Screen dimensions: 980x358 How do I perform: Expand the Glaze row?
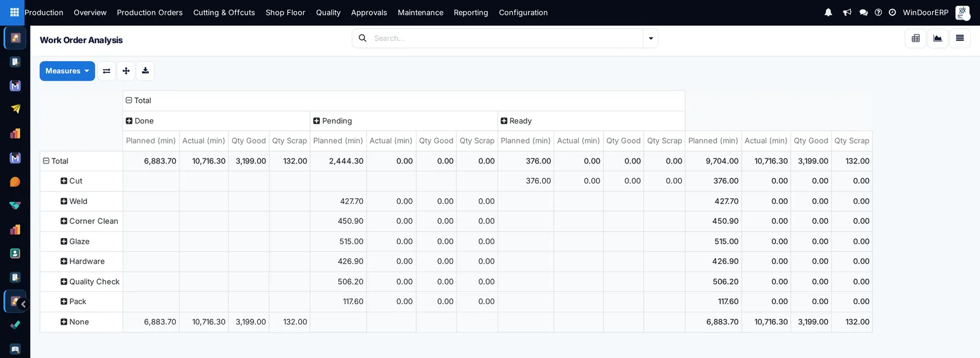75,242
